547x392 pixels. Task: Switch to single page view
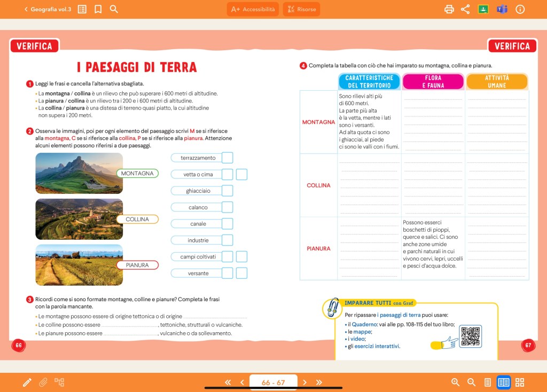[x=487, y=382]
